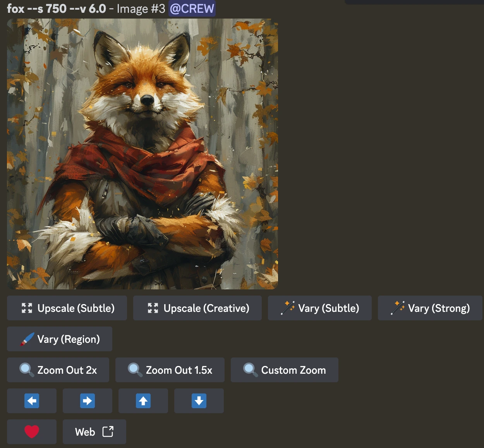Pan image down with down arrow
The width and height of the screenshot is (484, 448).
pos(199,401)
